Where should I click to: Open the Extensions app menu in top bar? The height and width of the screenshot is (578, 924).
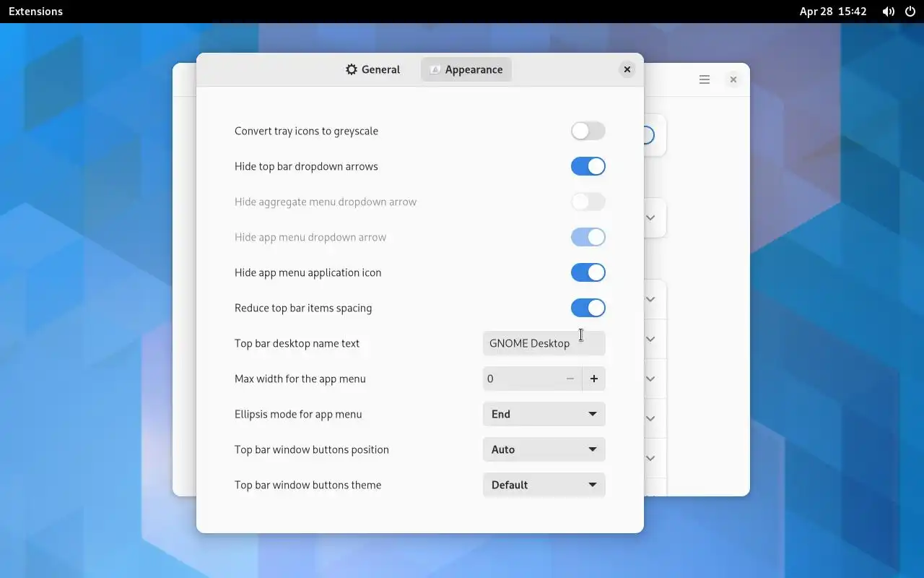tap(35, 12)
